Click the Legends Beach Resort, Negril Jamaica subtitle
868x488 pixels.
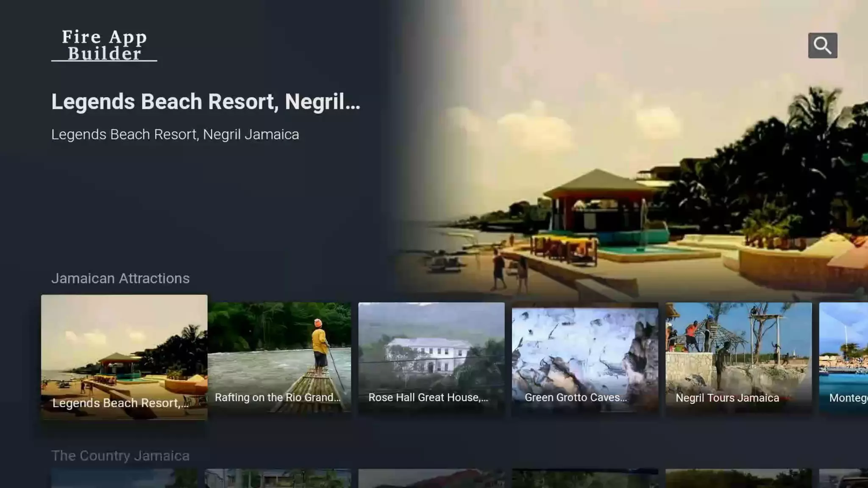point(175,134)
